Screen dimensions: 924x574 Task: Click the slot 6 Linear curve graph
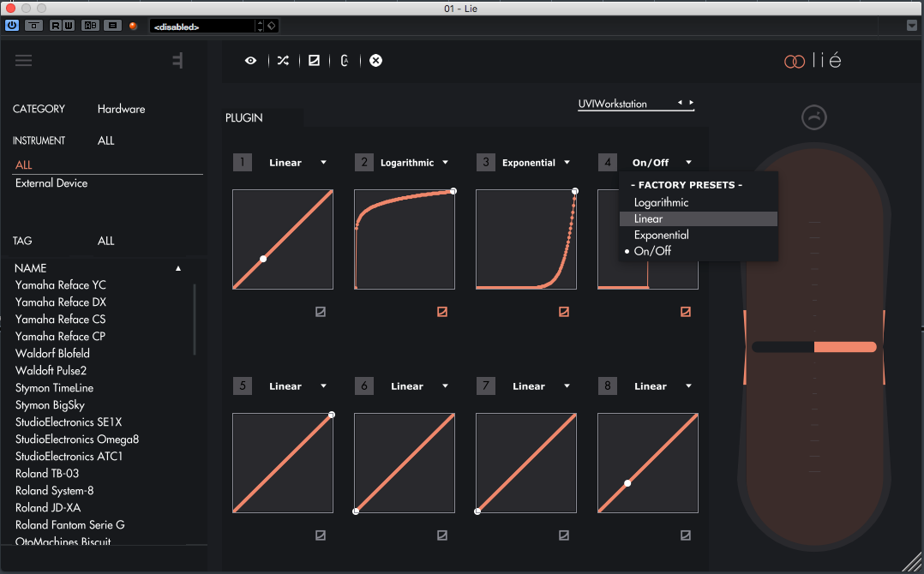coord(405,463)
